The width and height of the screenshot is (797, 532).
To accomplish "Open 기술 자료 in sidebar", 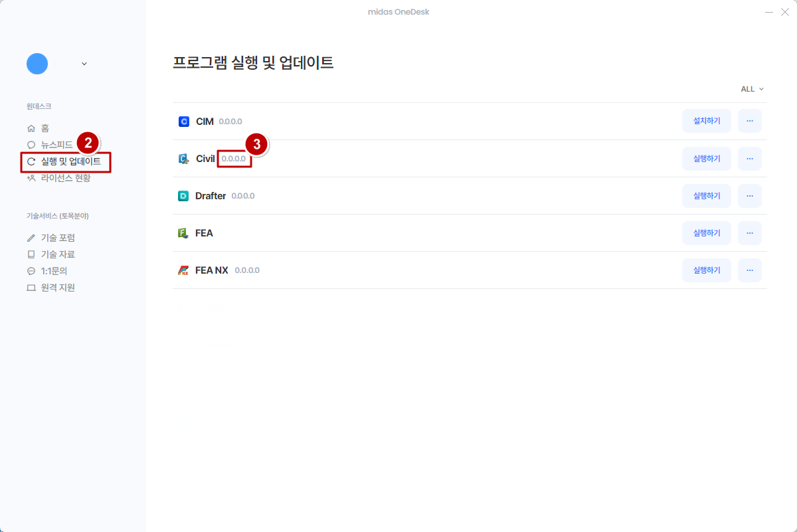I will (58, 254).
